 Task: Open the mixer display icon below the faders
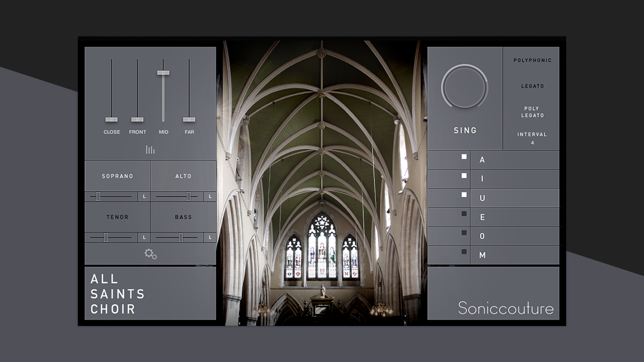tap(150, 149)
